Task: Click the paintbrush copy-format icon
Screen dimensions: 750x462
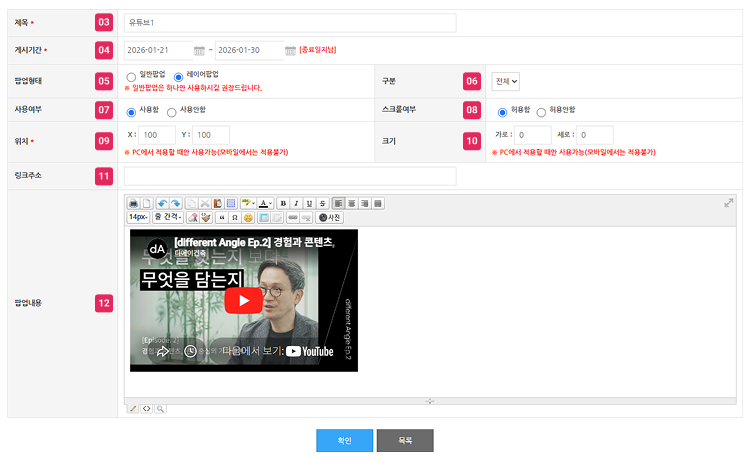Action: [206, 218]
